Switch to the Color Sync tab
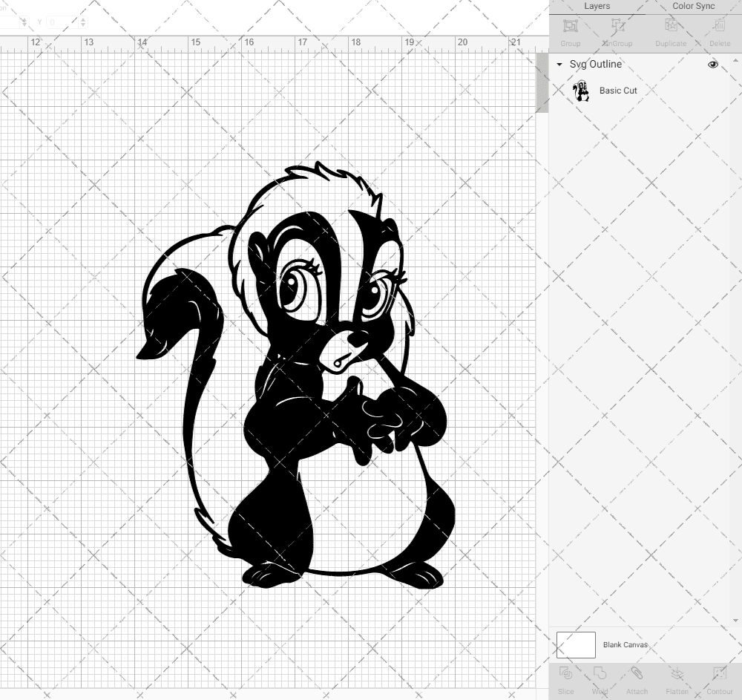 693,6
